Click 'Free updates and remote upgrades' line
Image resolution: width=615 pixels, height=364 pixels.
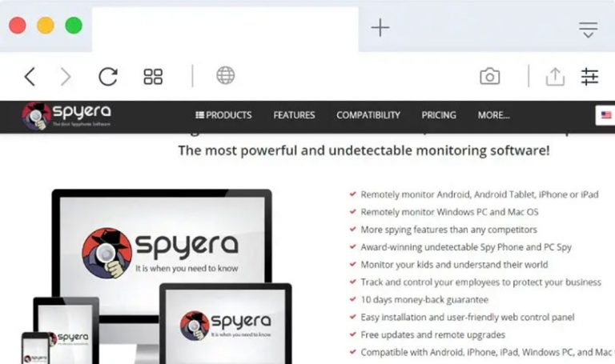432,335
